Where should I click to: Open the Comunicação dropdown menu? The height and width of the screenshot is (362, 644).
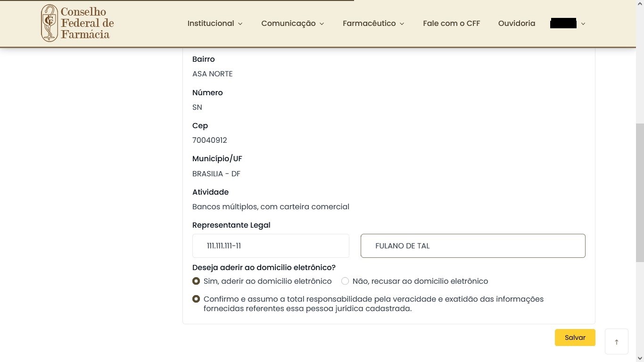point(288,23)
